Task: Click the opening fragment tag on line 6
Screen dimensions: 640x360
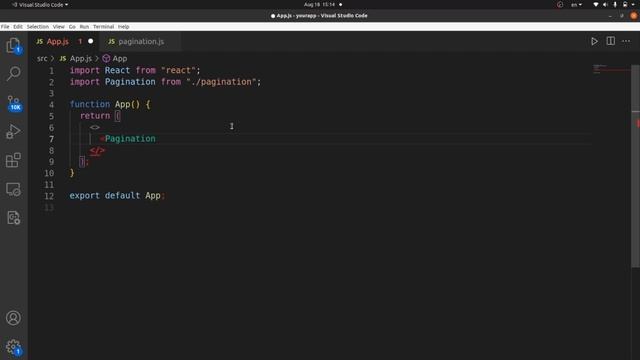Action: pos(95,127)
